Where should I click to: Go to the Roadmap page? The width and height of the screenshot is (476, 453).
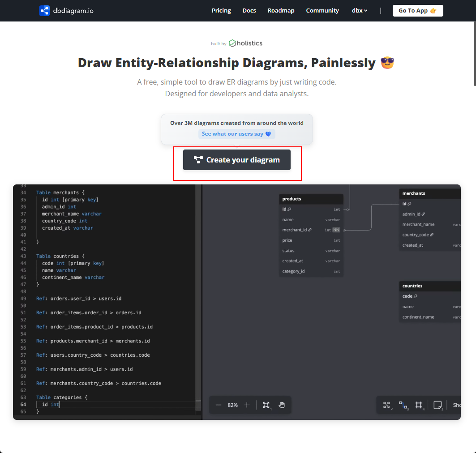pos(281,11)
